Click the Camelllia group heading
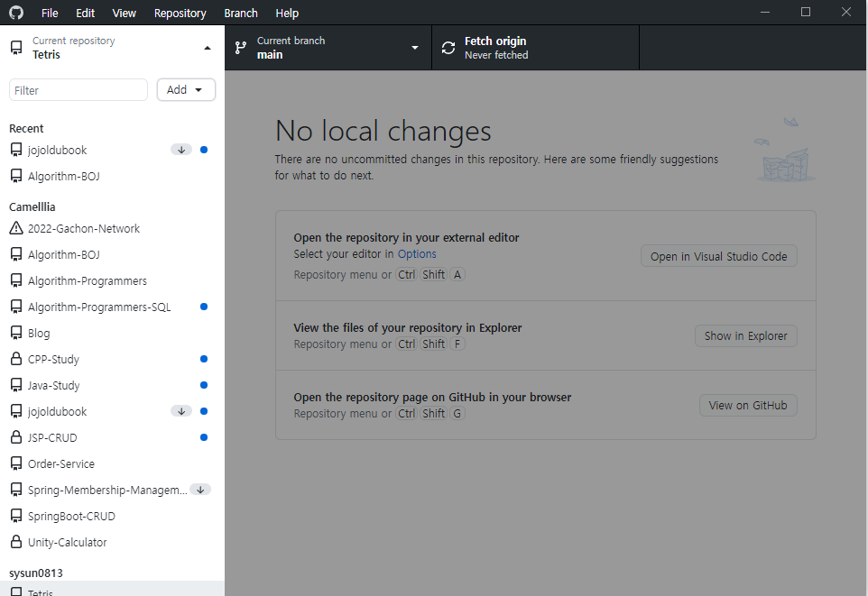The height and width of the screenshot is (596, 868). [x=32, y=207]
